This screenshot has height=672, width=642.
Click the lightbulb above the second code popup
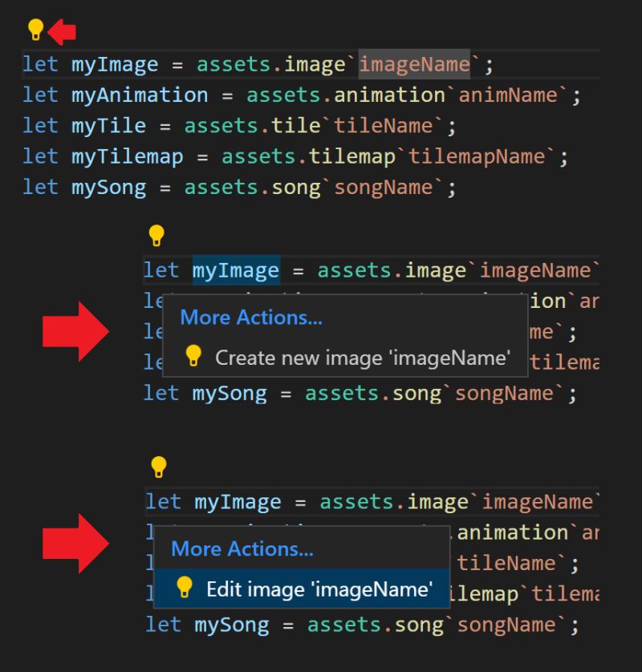157,465
